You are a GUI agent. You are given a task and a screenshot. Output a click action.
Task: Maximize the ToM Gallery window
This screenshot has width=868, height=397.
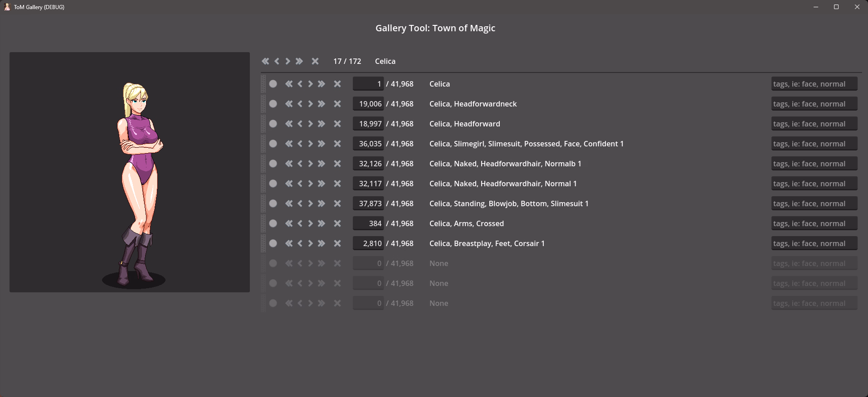click(x=836, y=7)
